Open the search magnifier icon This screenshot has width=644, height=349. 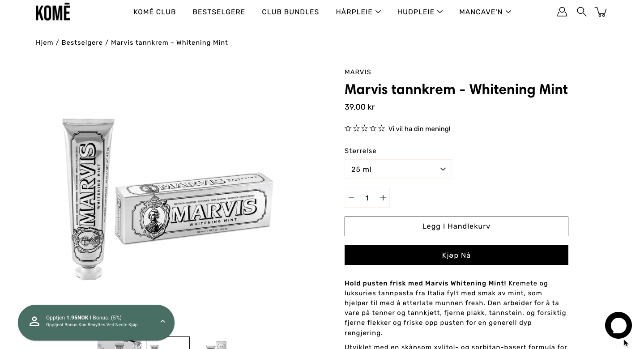pyautogui.click(x=582, y=12)
